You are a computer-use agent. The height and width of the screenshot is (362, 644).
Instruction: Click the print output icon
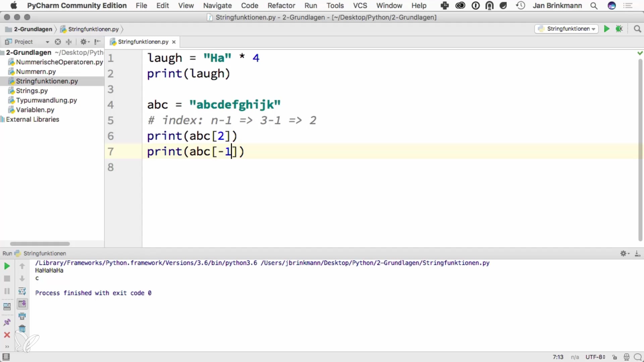pyautogui.click(x=22, y=316)
